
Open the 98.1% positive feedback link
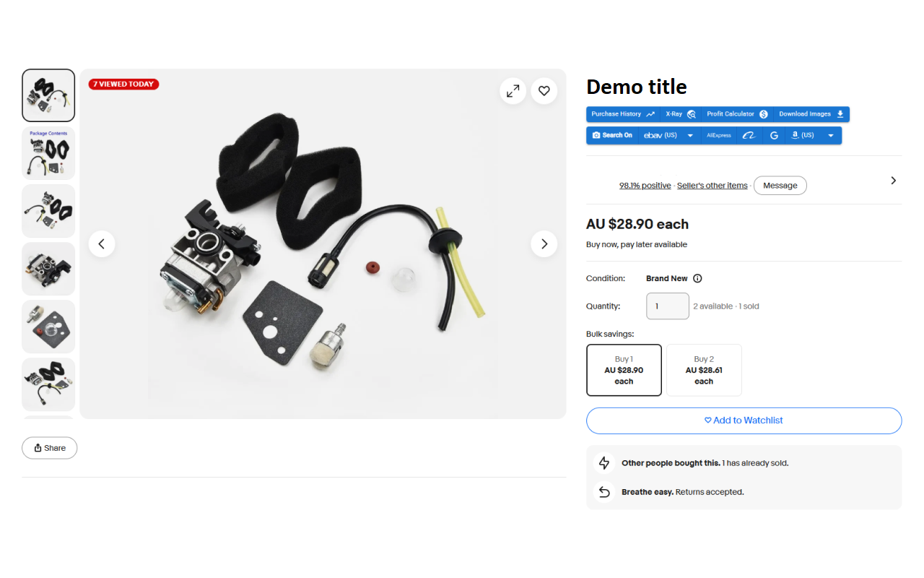(x=645, y=186)
